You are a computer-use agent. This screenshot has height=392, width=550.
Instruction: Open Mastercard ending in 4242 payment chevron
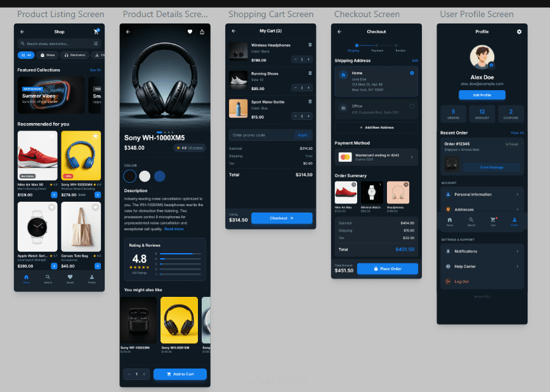[x=412, y=157]
